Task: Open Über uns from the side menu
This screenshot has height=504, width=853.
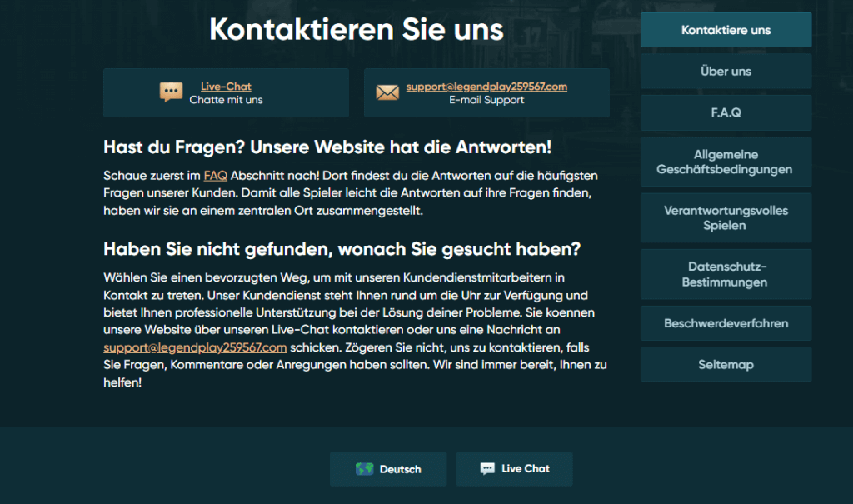Action: (x=726, y=72)
